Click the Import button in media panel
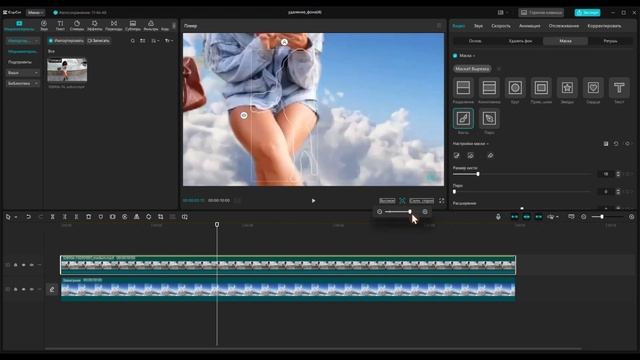This screenshot has height=360, width=640. tap(66, 41)
